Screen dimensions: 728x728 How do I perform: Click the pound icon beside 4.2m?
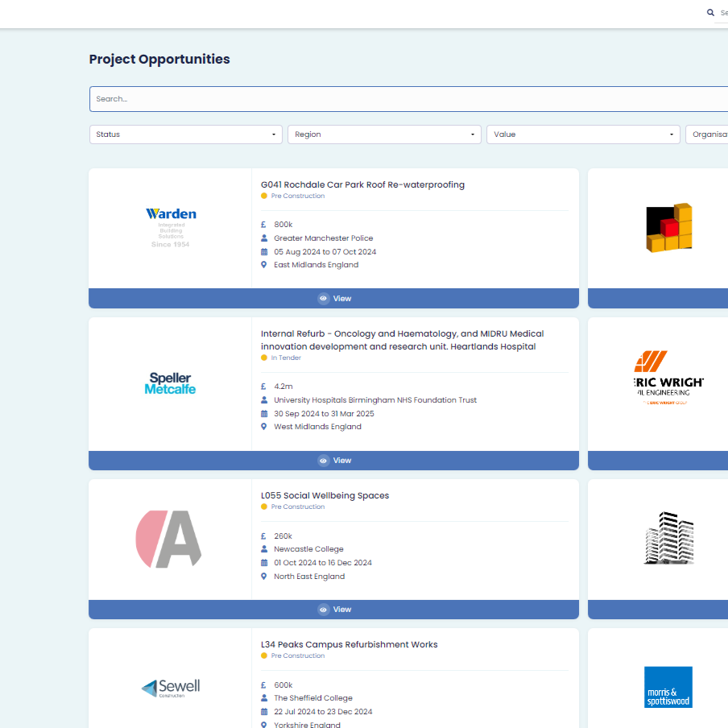point(263,387)
